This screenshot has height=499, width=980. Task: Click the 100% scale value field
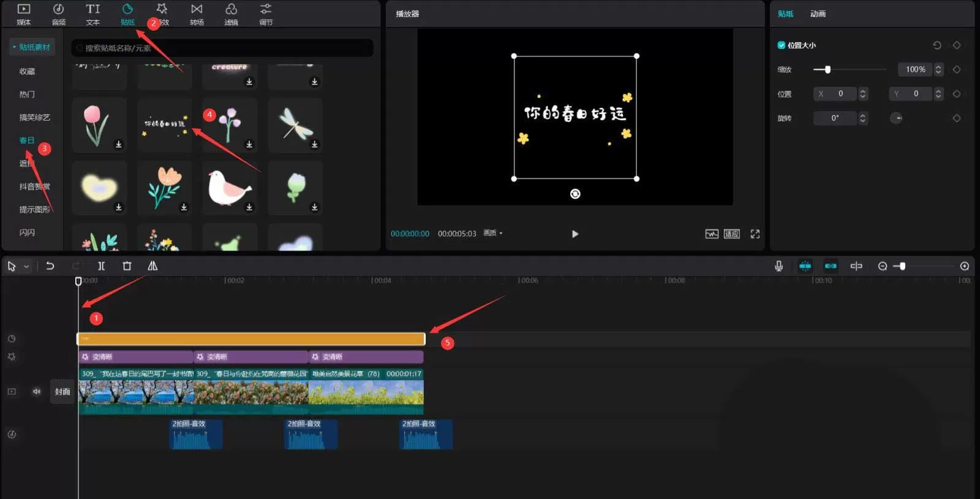tap(915, 69)
